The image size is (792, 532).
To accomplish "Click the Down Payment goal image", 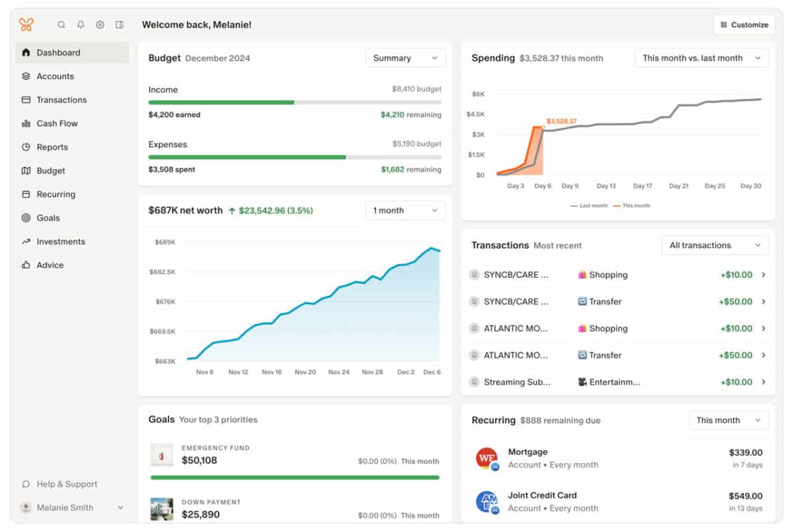I will 162,508.
